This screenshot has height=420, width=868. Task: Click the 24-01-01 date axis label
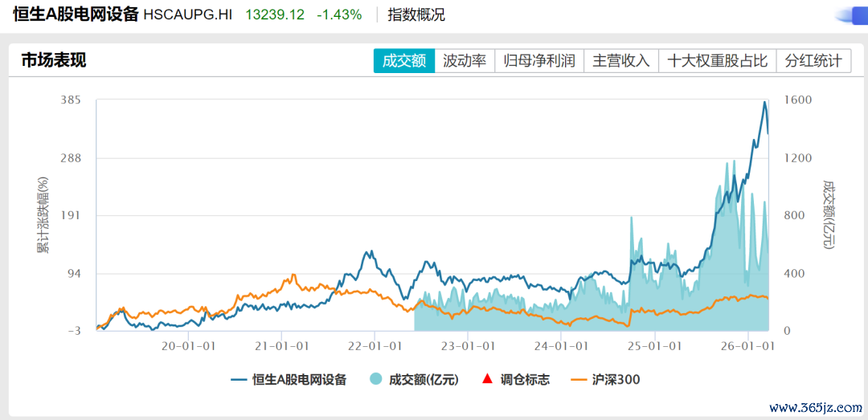point(561,346)
